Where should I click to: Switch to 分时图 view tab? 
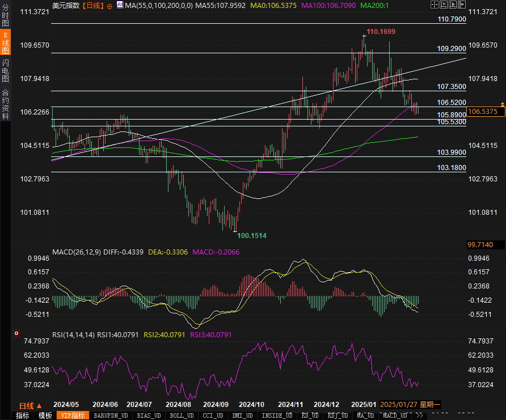click(x=5, y=15)
